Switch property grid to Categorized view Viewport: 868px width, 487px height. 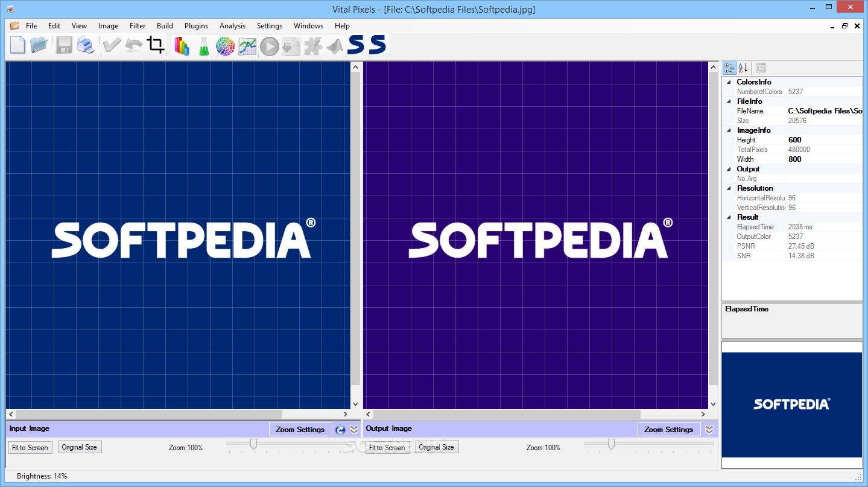point(729,68)
